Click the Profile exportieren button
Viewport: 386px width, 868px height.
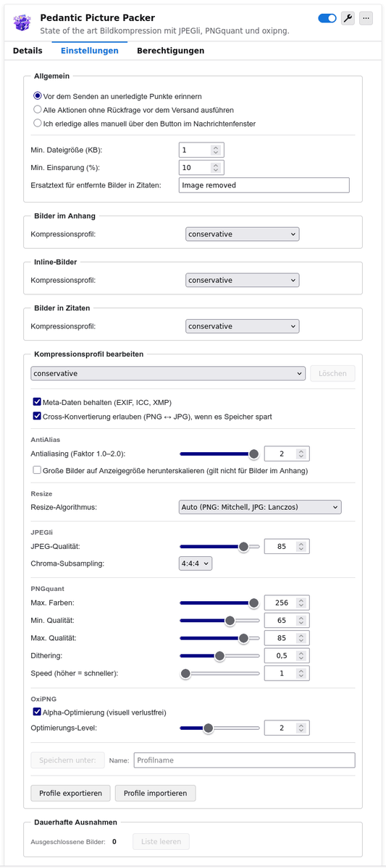pyautogui.click(x=70, y=793)
